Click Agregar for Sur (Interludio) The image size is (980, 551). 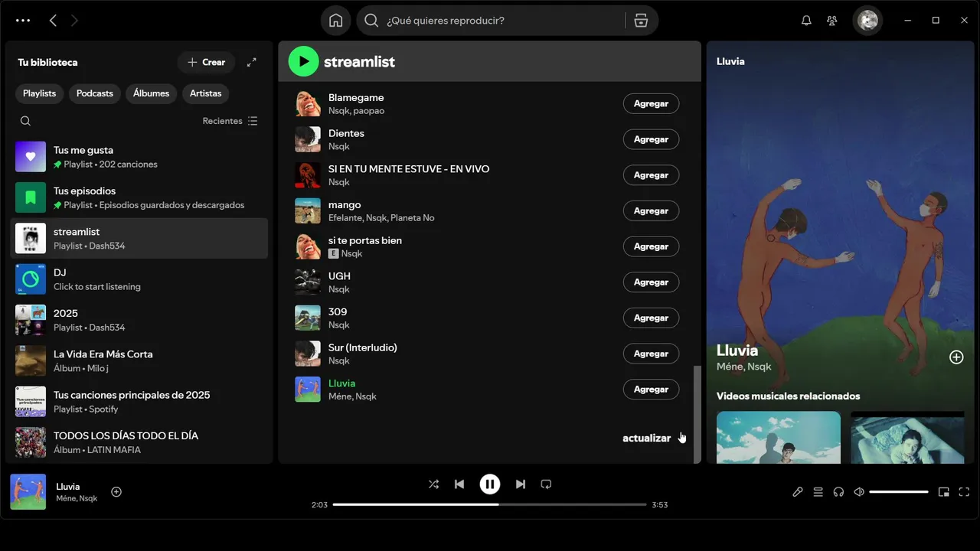pos(651,354)
